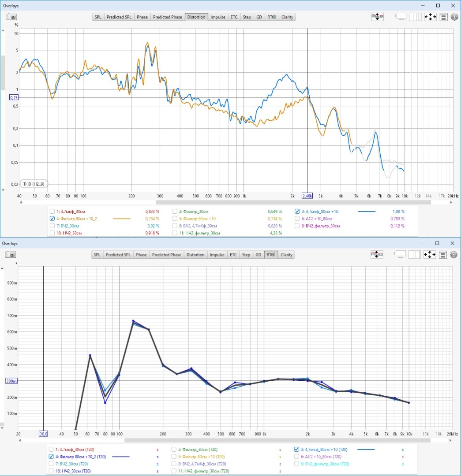Open the bottom window's gear settings icon

click(454, 255)
